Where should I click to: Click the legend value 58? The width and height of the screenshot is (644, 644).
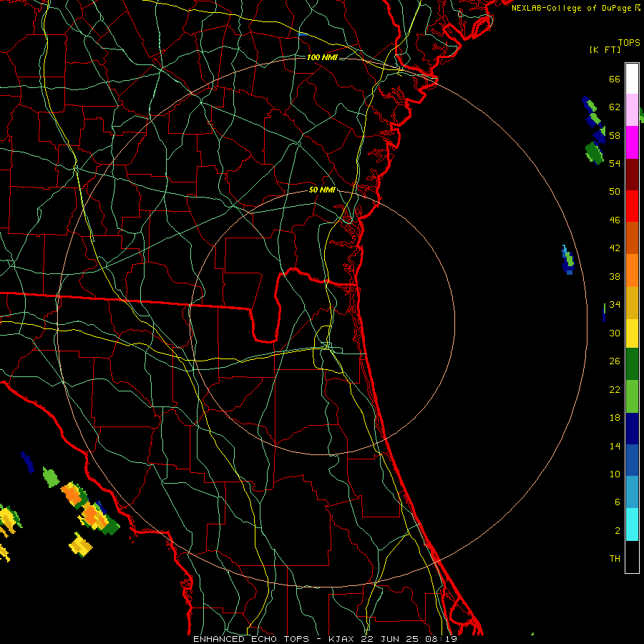pyautogui.click(x=615, y=135)
